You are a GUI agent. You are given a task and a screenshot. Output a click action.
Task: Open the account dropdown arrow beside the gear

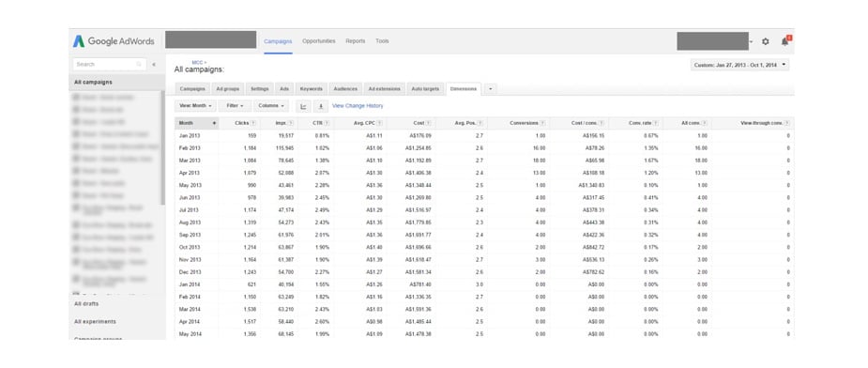752,42
